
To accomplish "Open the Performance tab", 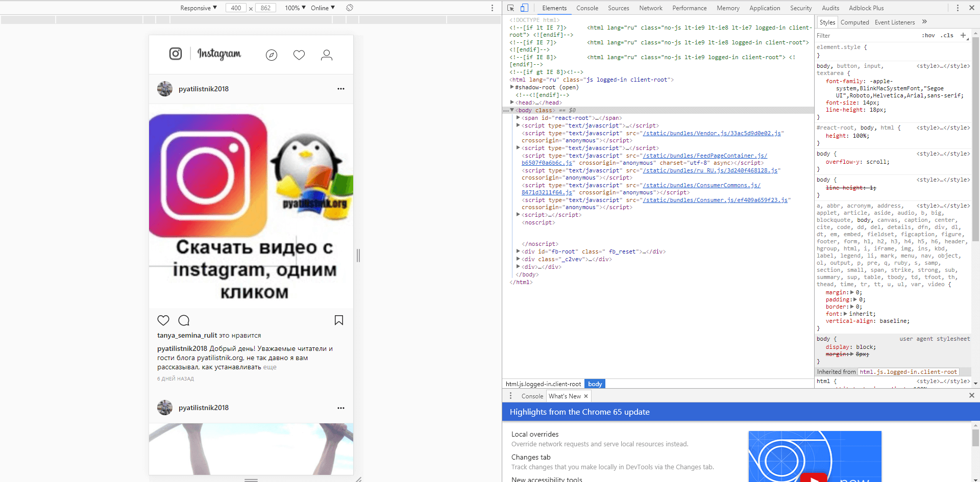I will tap(690, 8).
